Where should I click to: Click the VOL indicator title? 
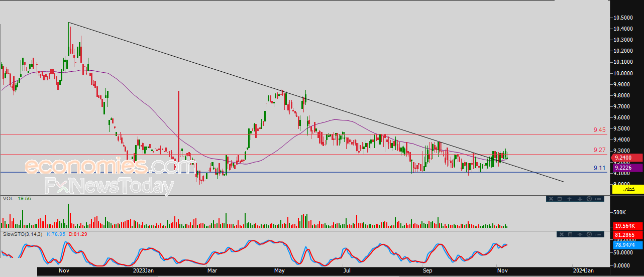pyautogui.click(x=8, y=199)
